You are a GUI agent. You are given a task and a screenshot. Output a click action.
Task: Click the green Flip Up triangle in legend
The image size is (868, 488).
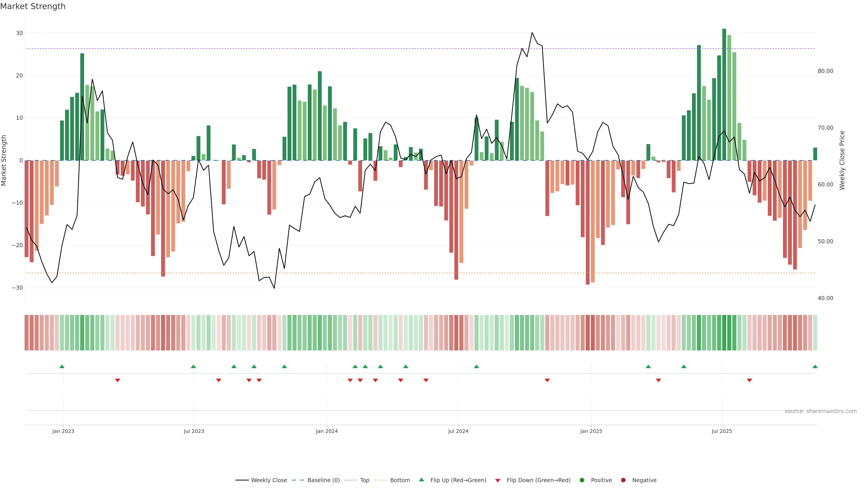(421, 480)
